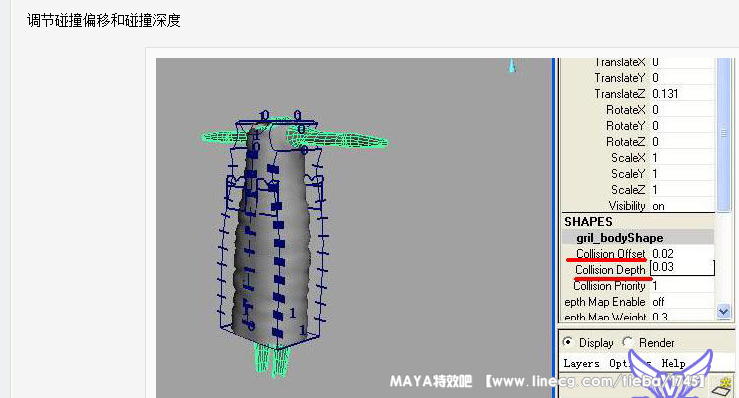The image size is (739, 398).
Task: Select the RotateY attribute label
Action: click(625, 126)
